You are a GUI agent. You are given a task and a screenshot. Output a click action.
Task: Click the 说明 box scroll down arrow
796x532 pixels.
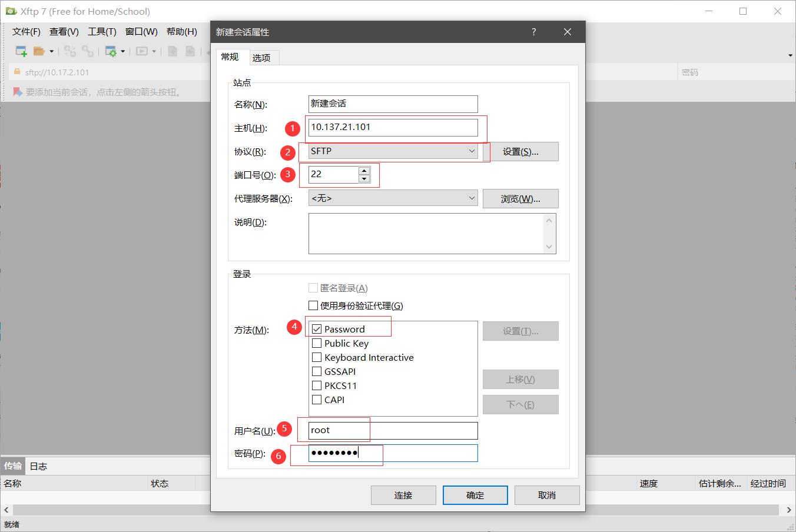pos(549,247)
